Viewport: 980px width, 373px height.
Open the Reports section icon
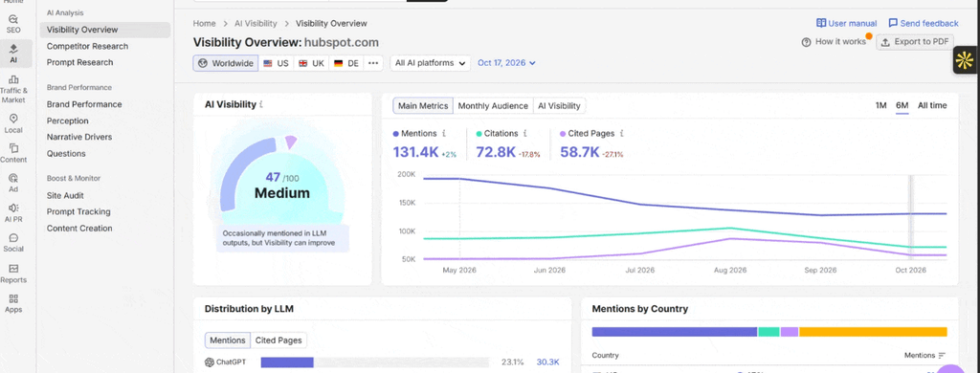click(13, 273)
